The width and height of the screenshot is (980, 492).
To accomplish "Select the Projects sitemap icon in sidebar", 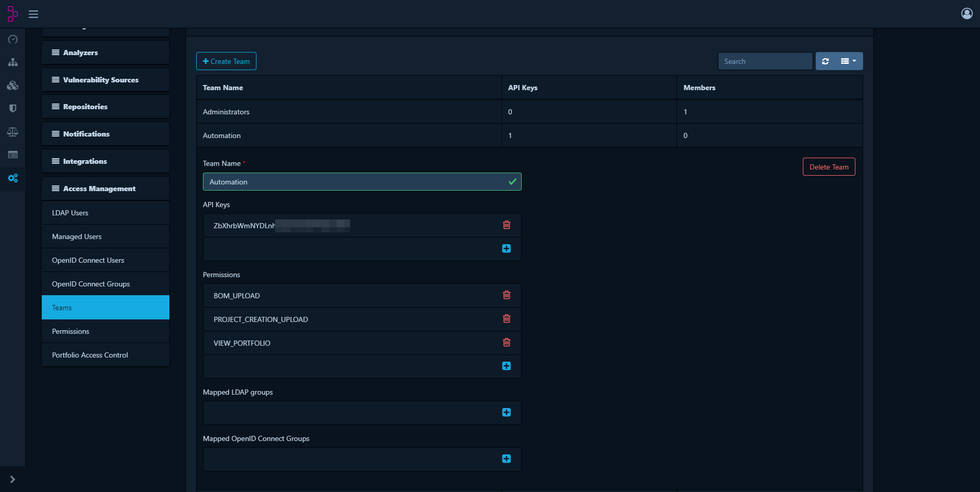I will coord(12,62).
